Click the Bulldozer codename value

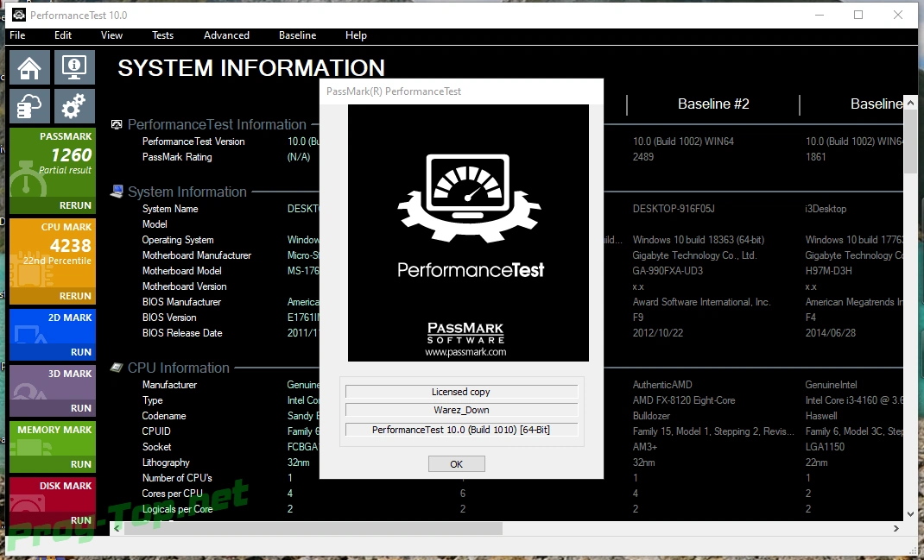652,416
